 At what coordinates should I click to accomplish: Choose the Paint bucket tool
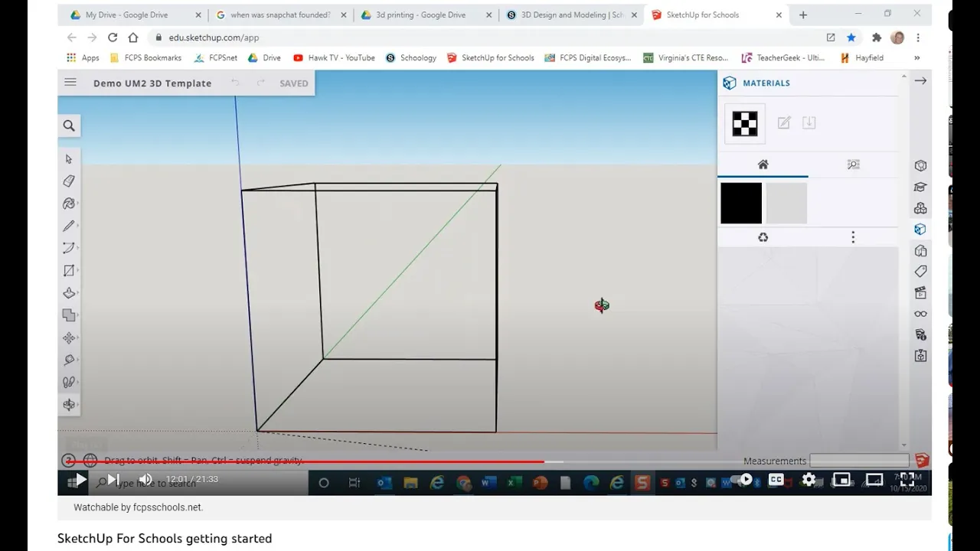tap(69, 204)
